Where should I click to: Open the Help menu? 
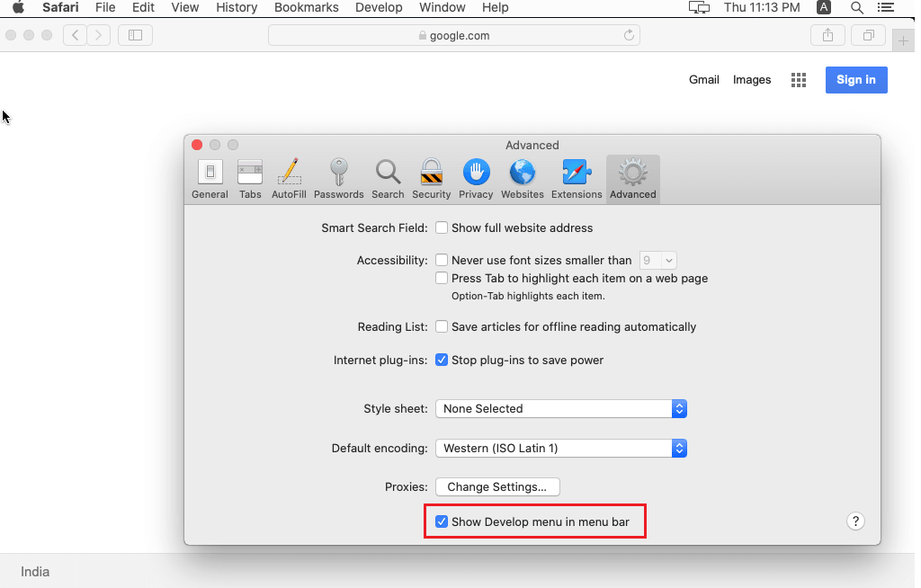(496, 7)
